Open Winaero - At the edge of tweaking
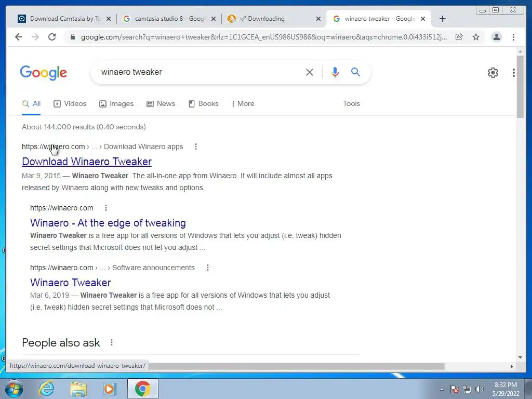This screenshot has height=399, width=532. coord(108,223)
